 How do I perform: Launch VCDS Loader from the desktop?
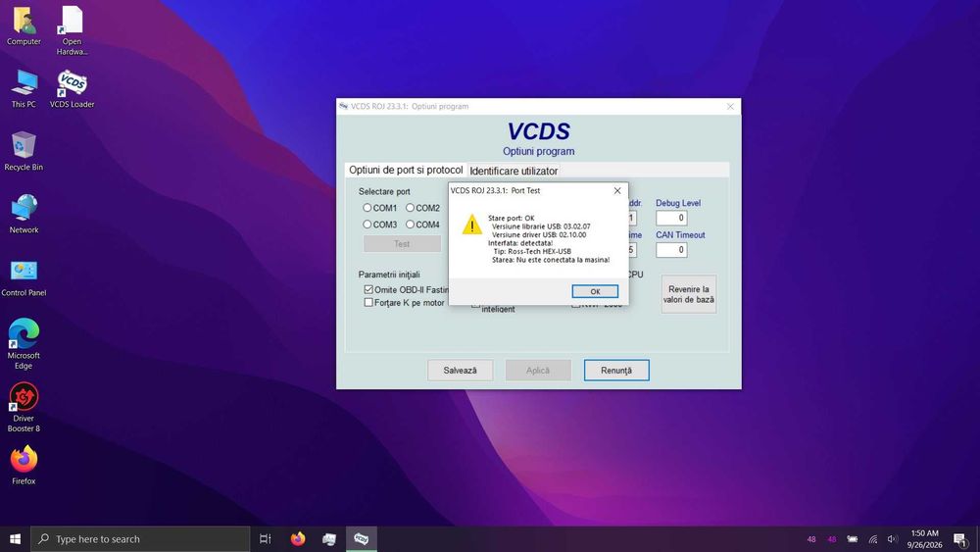pos(72,89)
